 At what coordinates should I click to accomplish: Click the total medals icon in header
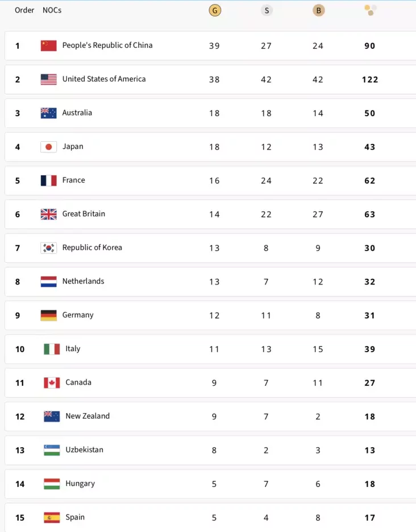pos(371,10)
